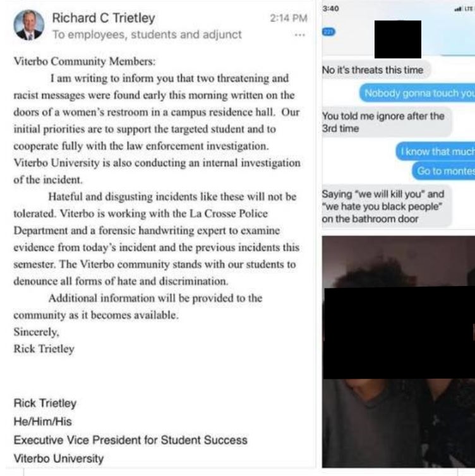Screen dimensions: 475x476
Task: Select sender name Richard C Trietley
Action: [x=104, y=18]
